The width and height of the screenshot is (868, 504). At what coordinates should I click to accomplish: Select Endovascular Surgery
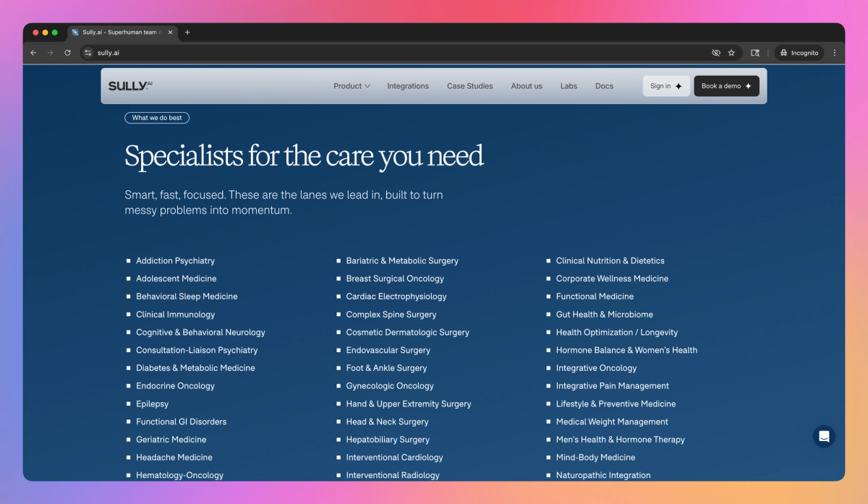click(x=388, y=351)
